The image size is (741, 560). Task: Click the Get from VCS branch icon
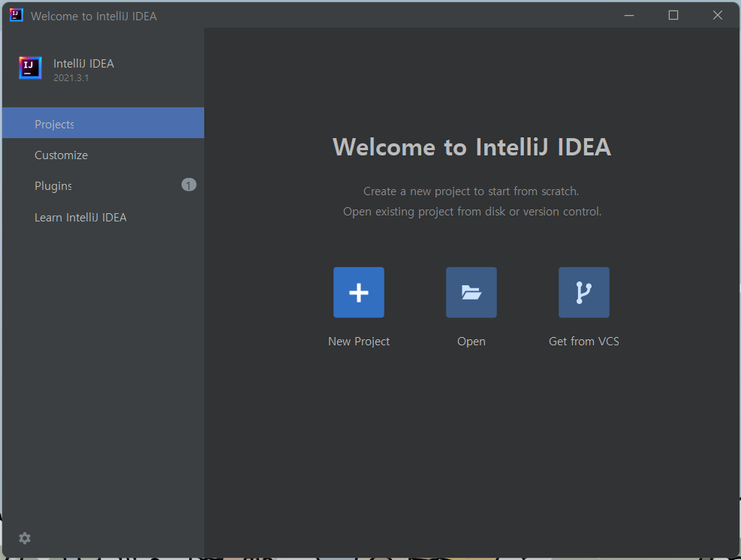pos(583,292)
